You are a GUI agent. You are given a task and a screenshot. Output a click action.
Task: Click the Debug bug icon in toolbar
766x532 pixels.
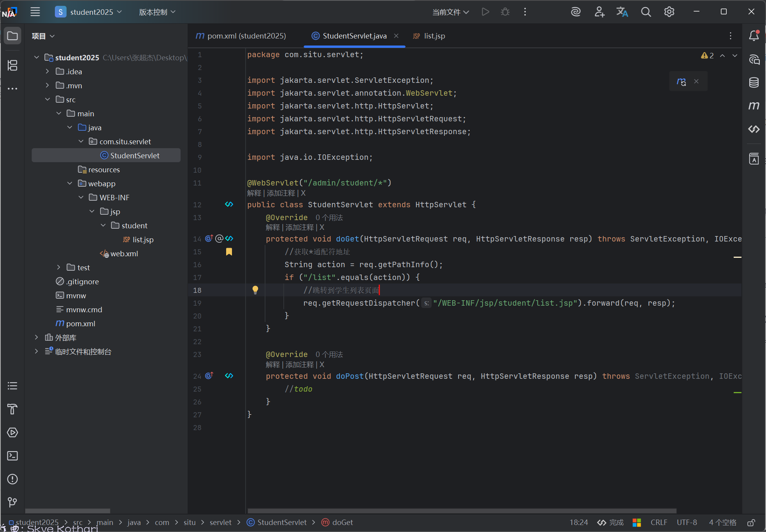(505, 12)
